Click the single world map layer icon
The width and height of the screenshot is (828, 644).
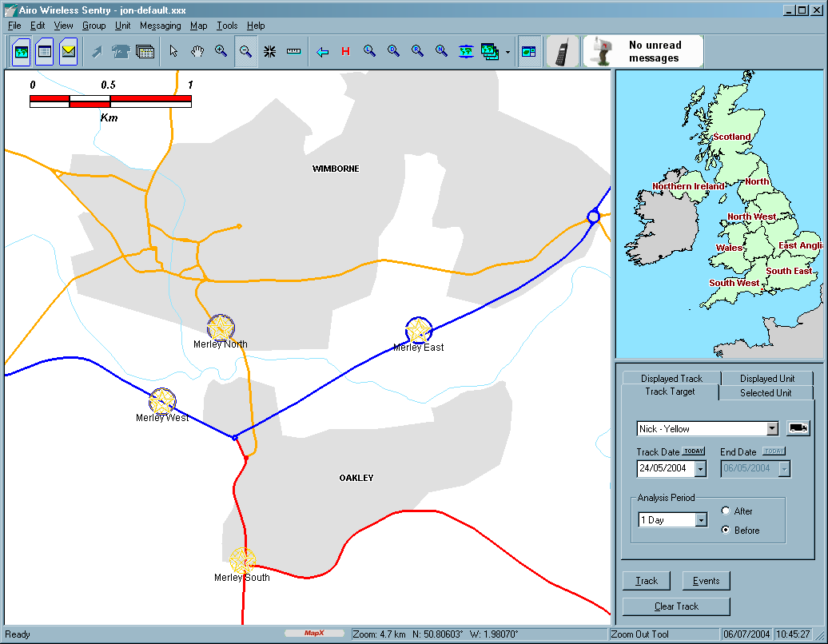(466, 51)
